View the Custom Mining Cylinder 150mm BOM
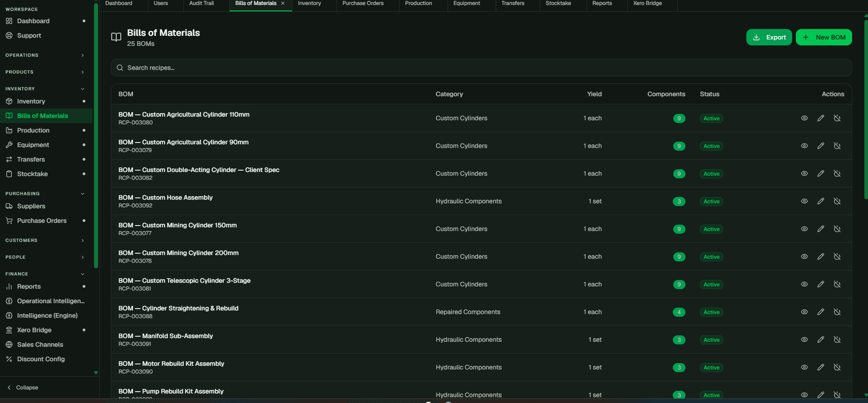Viewport: 868px width, 403px height. click(x=804, y=229)
